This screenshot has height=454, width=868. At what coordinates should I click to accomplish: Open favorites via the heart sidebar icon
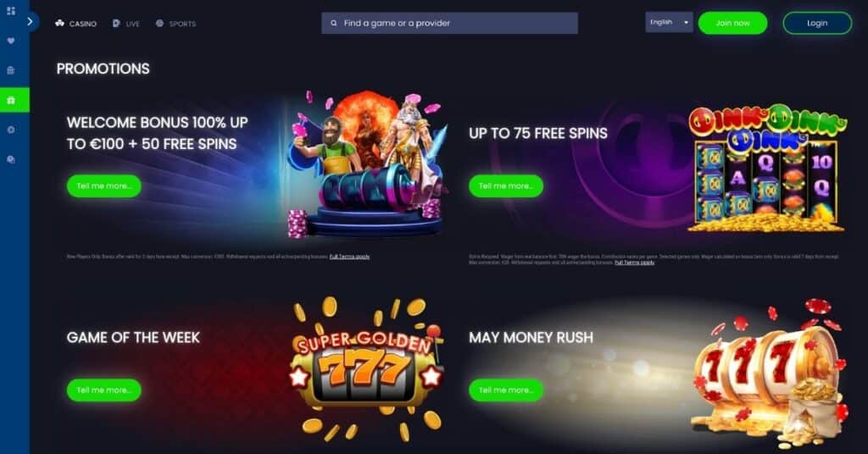point(11,41)
